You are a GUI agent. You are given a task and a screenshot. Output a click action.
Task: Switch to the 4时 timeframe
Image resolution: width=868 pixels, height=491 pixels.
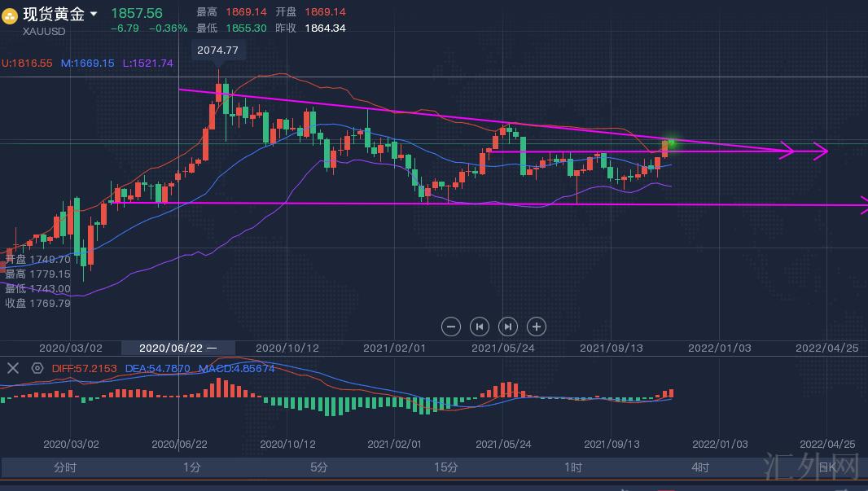700,467
